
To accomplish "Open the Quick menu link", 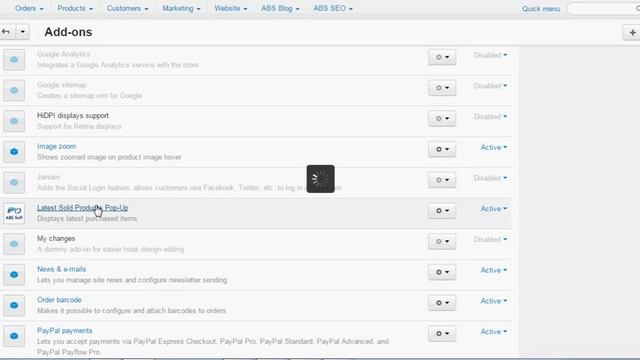I will 541,9.
